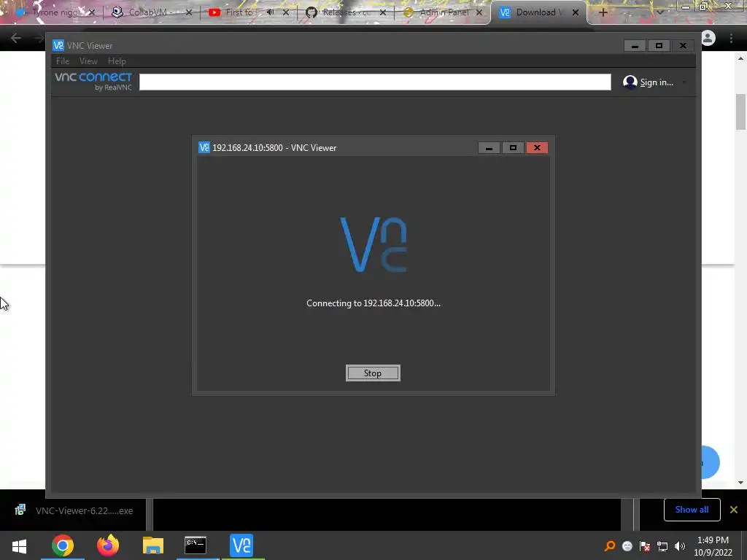Close the main VNC Viewer window

(x=683, y=46)
